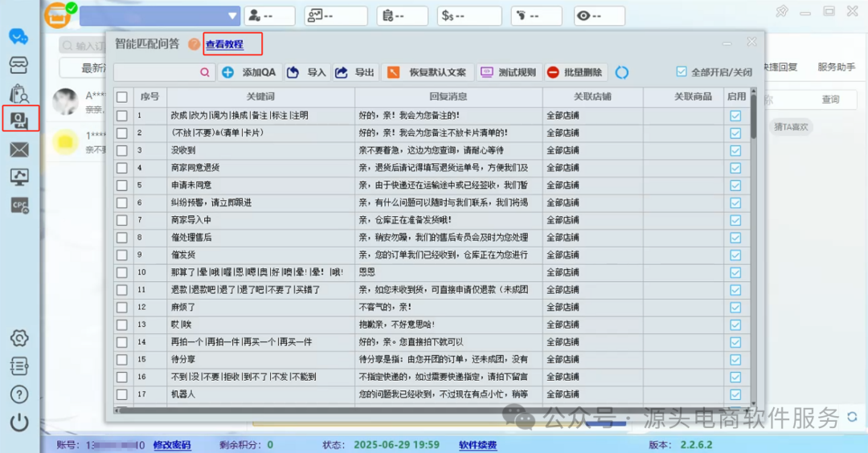Open the account selector dropdown at top
Screen dimensions: 868x453
(160, 16)
